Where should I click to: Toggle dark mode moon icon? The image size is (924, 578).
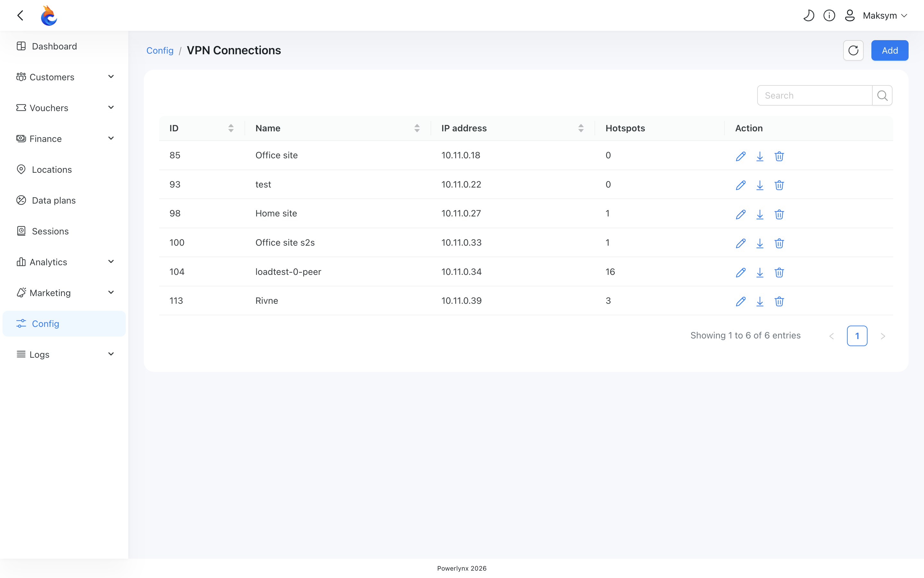(809, 16)
